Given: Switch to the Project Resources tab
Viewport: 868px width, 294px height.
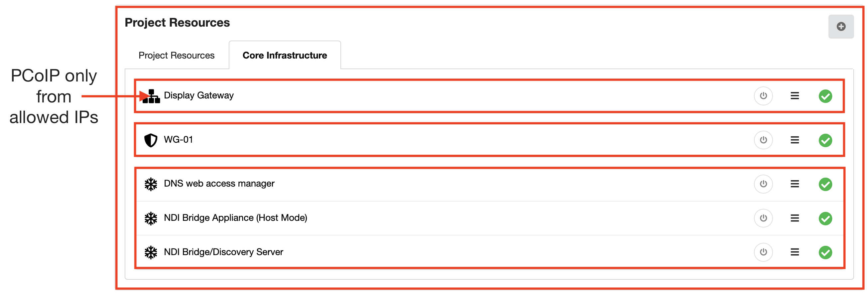Looking at the screenshot, I should click(x=176, y=55).
